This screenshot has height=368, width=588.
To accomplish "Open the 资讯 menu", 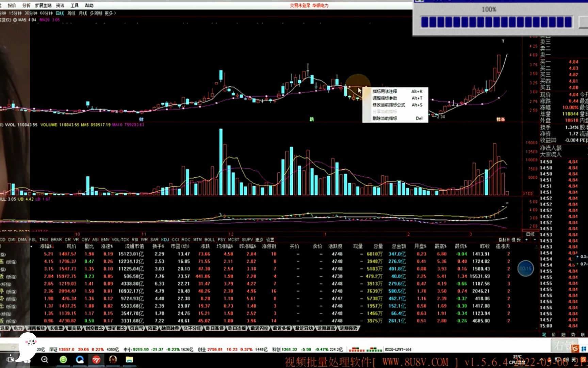I will [60, 5].
